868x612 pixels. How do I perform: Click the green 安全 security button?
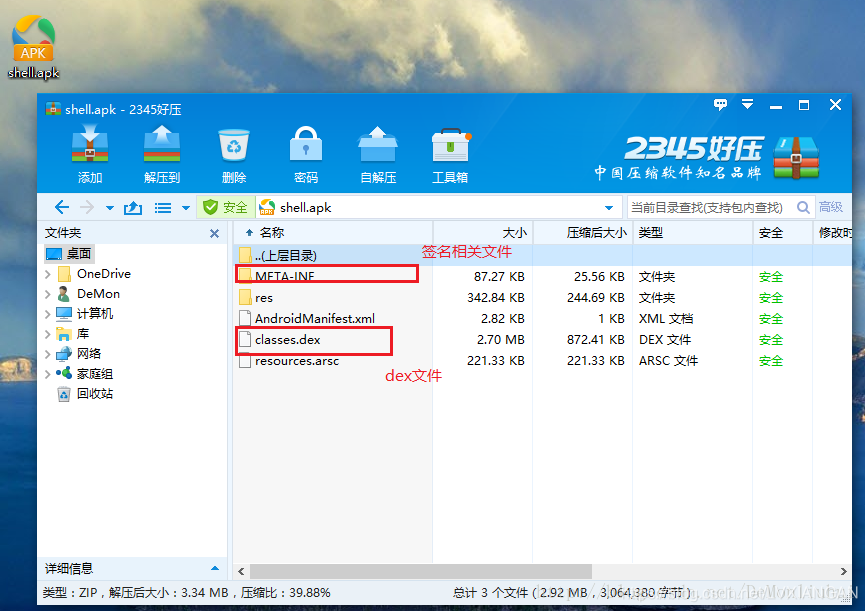click(225, 208)
